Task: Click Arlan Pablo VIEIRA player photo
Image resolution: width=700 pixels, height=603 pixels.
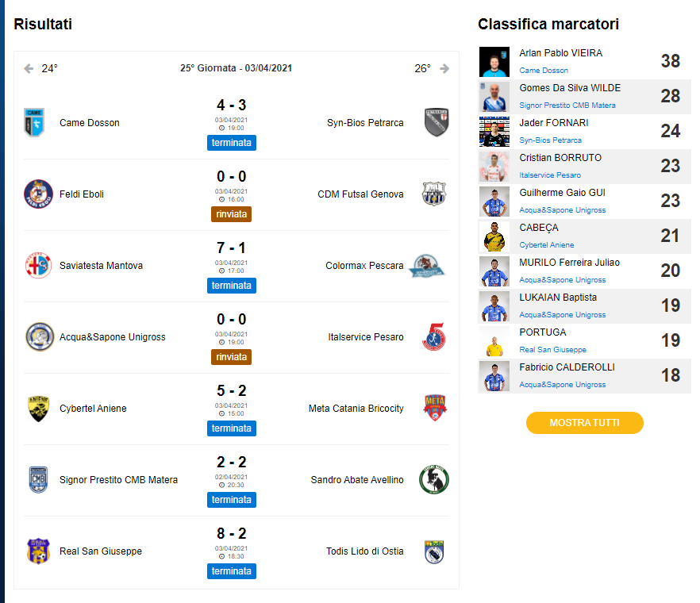Action: pos(494,62)
